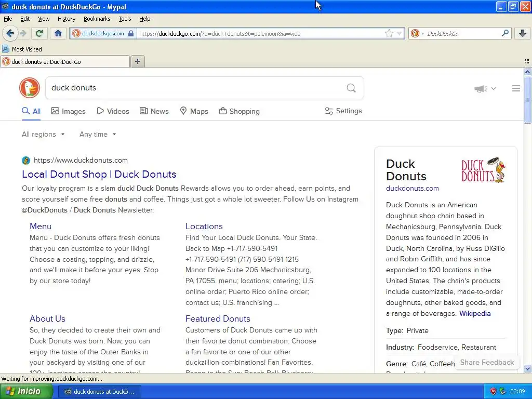Open the hamburger side menu
The width and height of the screenshot is (532, 399).
[516, 88]
